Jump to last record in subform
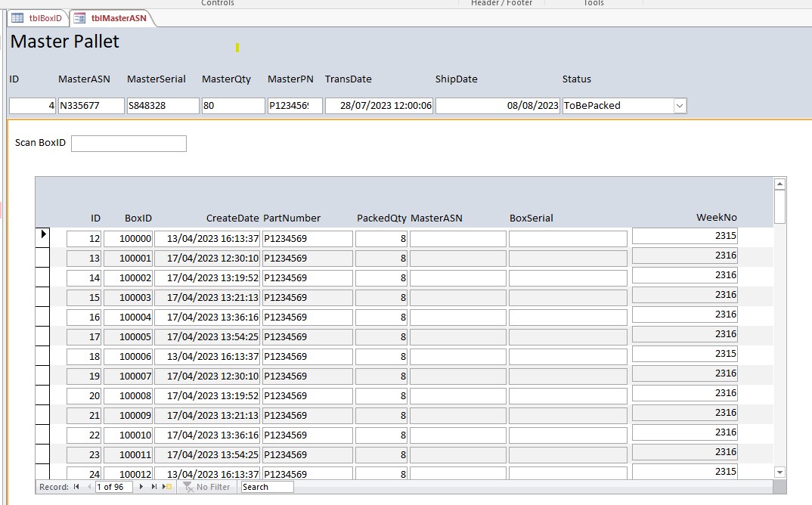812x505 pixels. (x=154, y=487)
